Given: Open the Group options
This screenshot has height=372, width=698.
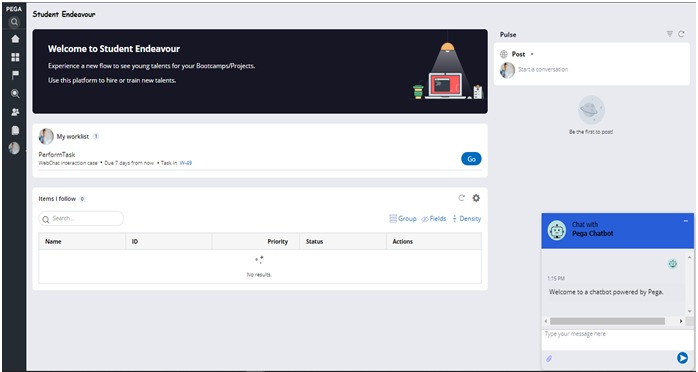Looking at the screenshot, I should click(x=402, y=218).
